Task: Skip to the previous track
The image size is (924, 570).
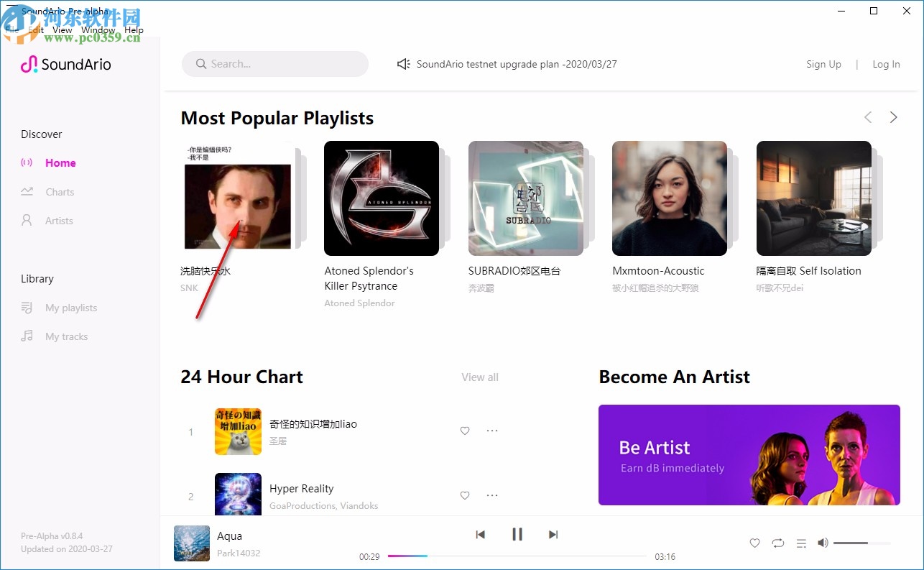Action: 481,534
